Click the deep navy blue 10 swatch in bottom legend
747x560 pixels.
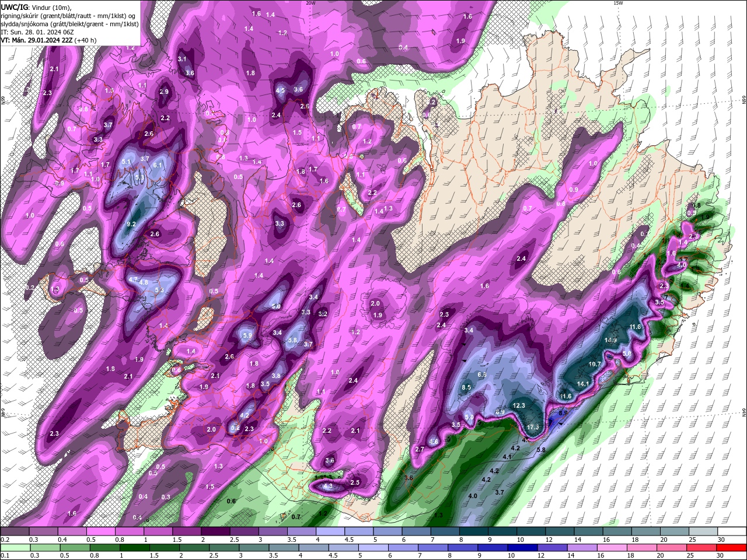523,548
